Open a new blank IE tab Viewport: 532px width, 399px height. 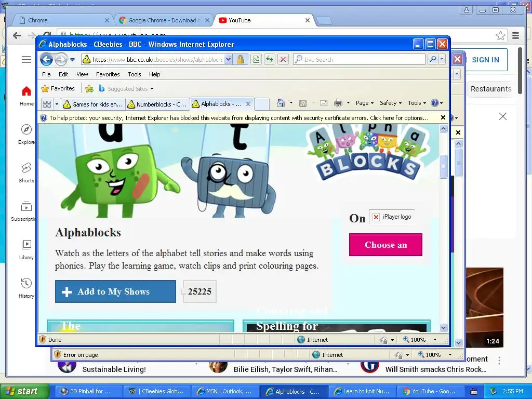coord(262,104)
